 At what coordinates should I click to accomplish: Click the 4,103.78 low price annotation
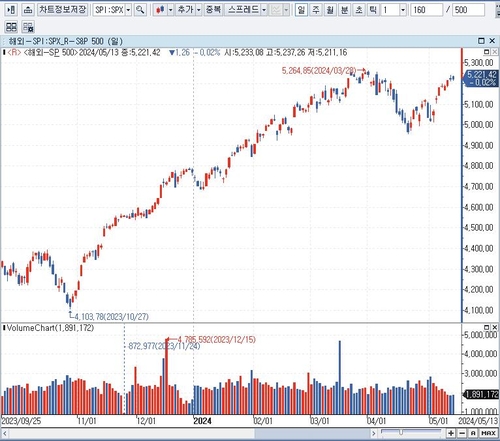(x=112, y=317)
